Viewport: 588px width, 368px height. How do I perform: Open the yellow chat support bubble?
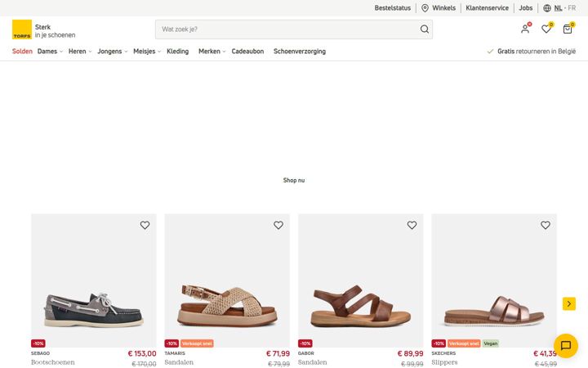[565, 345]
